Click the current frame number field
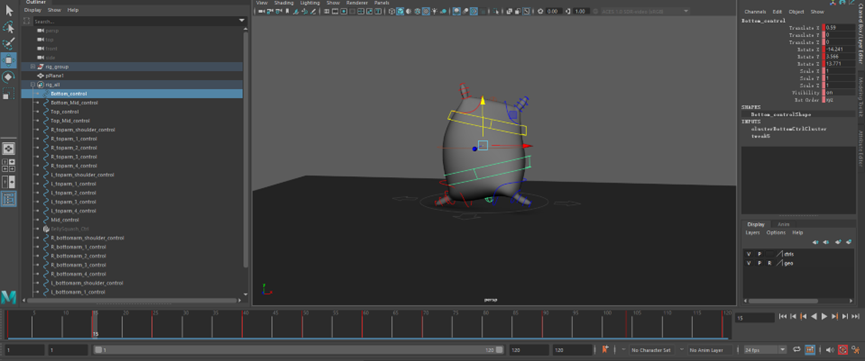This screenshot has height=361, width=865. click(x=754, y=317)
